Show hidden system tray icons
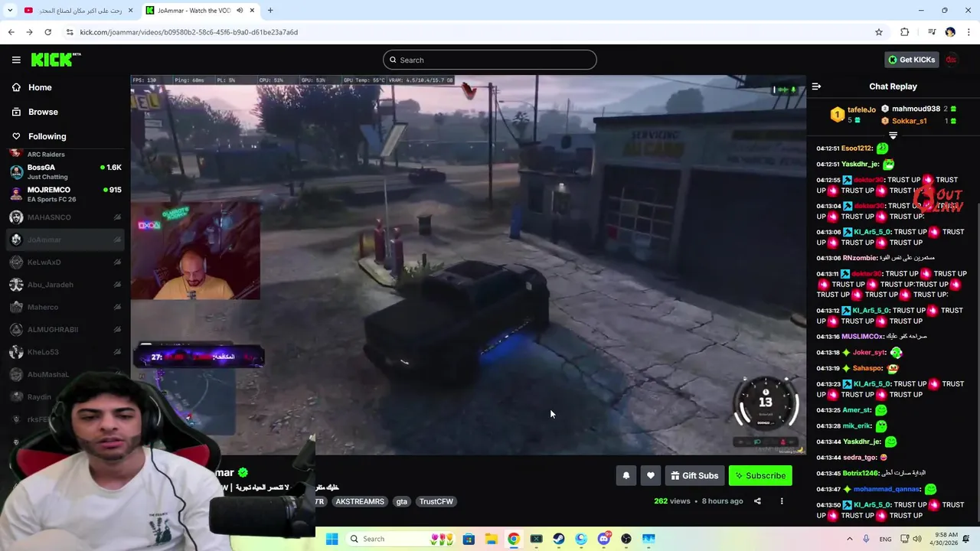Screen dimensions: 980x551 click(x=849, y=539)
